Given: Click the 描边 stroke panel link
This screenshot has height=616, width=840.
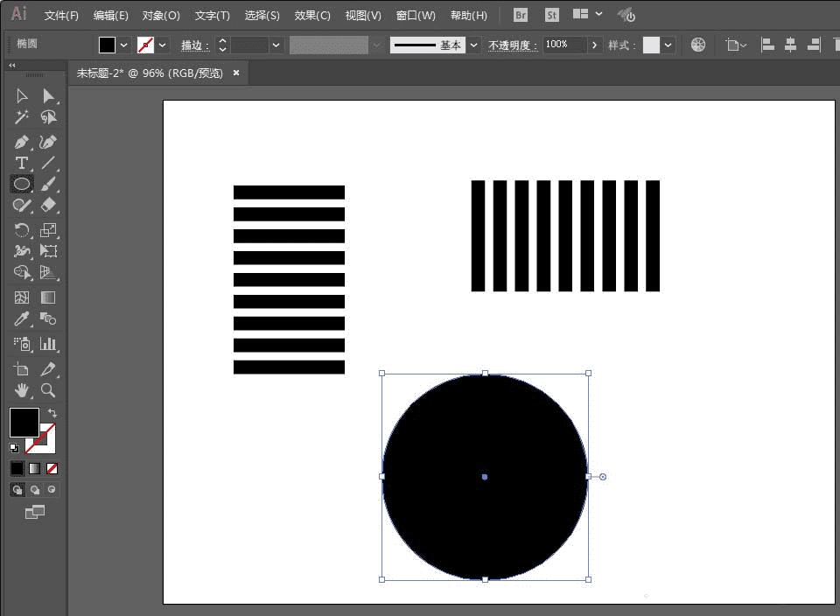Looking at the screenshot, I should (194, 45).
